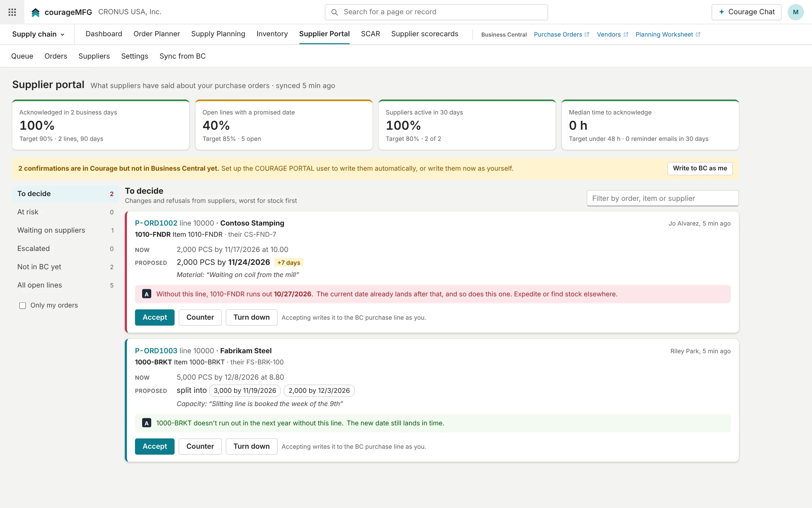
Task: Click the Vendors external link icon
Action: pyautogui.click(x=626, y=34)
